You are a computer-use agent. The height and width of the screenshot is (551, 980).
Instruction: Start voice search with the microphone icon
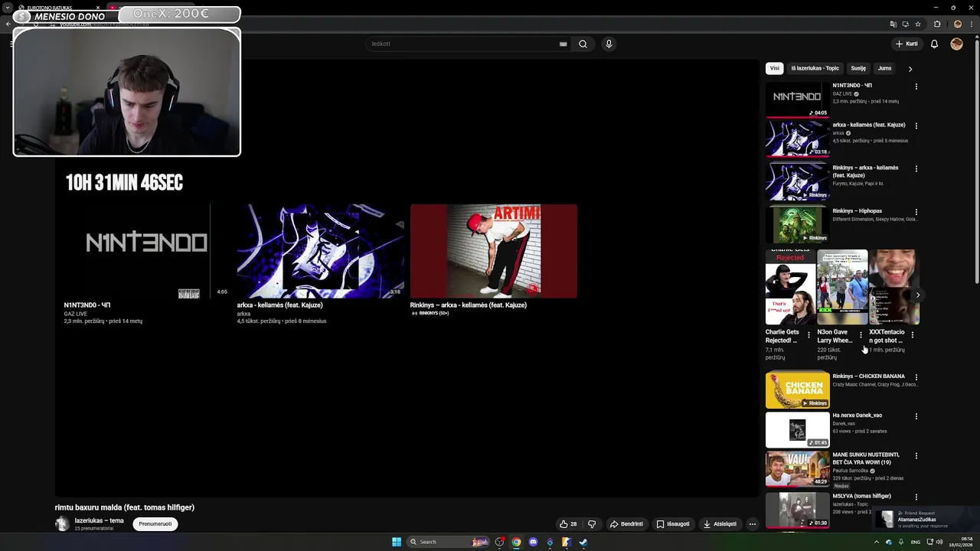(x=609, y=44)
